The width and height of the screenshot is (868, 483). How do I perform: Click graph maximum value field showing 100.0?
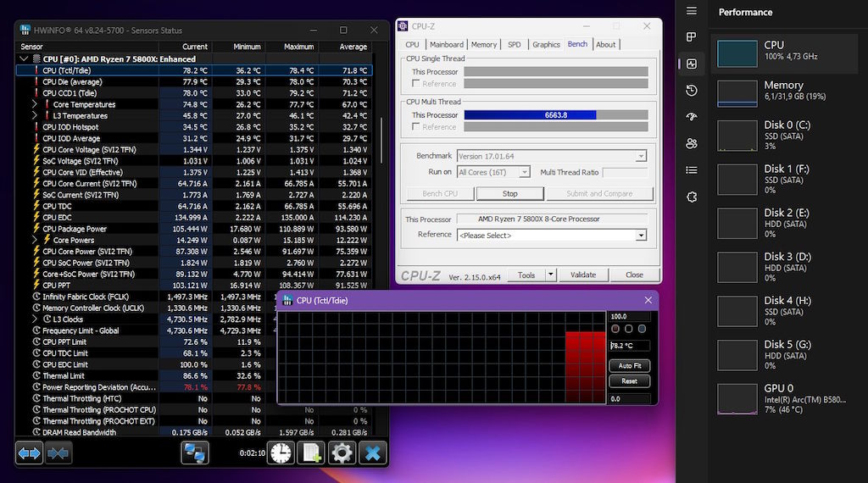pyautogui.click(x=630, y=316)
